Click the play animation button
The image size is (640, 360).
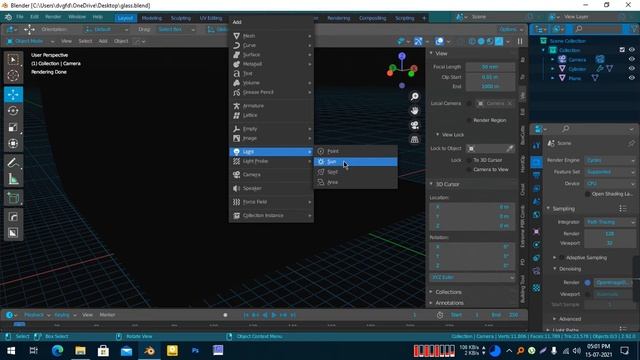click(274, 315)
